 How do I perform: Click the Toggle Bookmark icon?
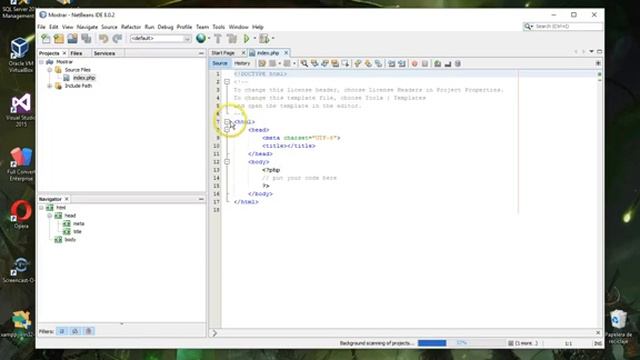click(x=378, y=64)
